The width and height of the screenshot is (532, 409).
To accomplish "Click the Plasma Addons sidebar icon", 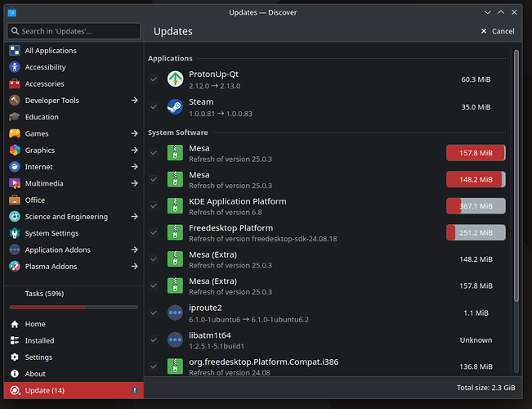I will [x=15, y=267].
